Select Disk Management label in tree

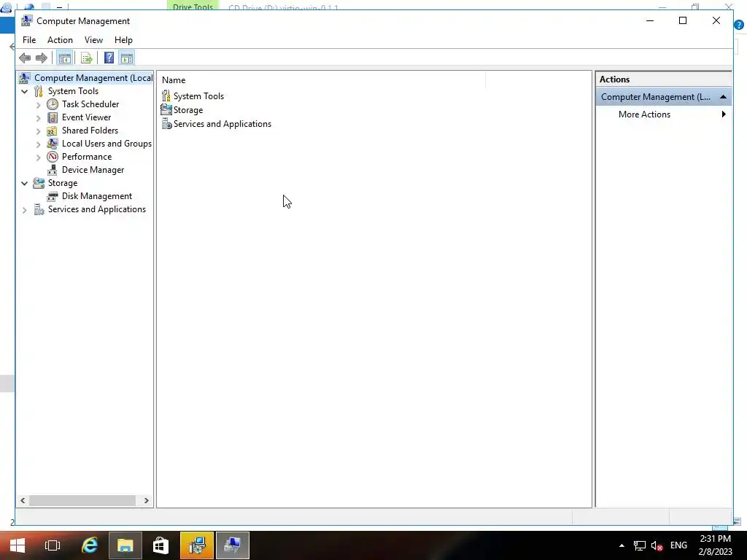97,196
